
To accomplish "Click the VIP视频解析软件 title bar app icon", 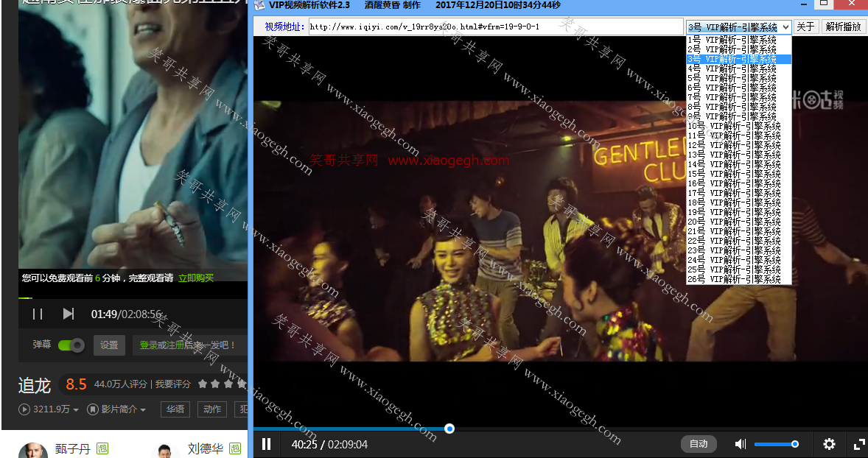I will 259,6.
